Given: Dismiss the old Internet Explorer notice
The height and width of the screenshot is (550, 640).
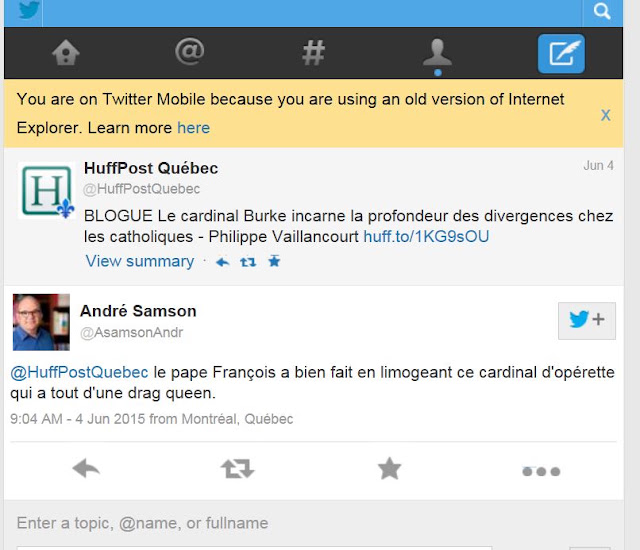Looking at the screenshot, I should (x=606, y=115).
